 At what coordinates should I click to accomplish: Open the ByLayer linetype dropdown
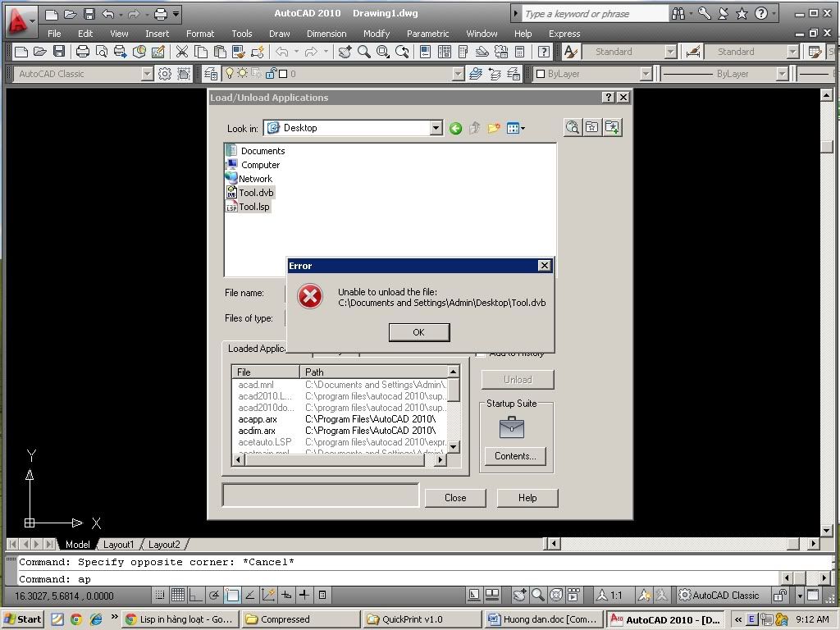tap(782, 74)
